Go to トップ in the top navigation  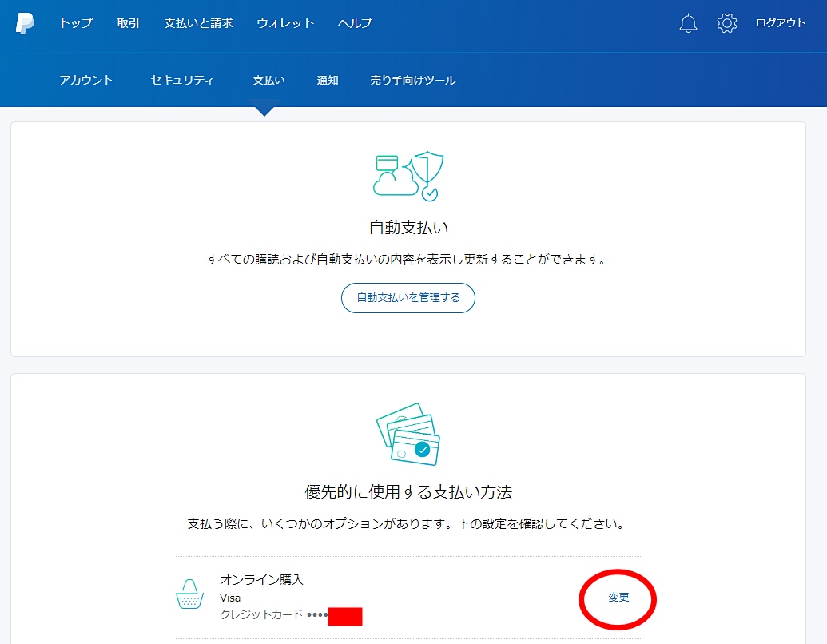(76, 23)
